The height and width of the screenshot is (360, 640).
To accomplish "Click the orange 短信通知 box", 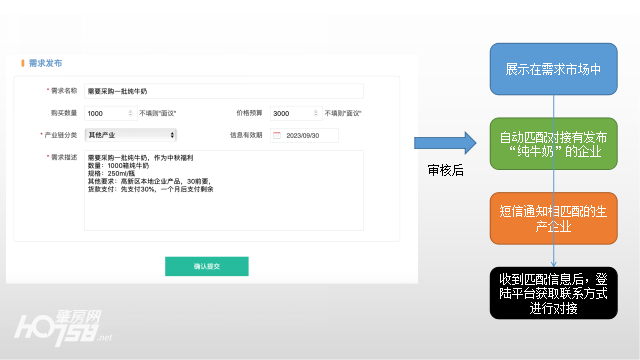I will click(553, 218).
